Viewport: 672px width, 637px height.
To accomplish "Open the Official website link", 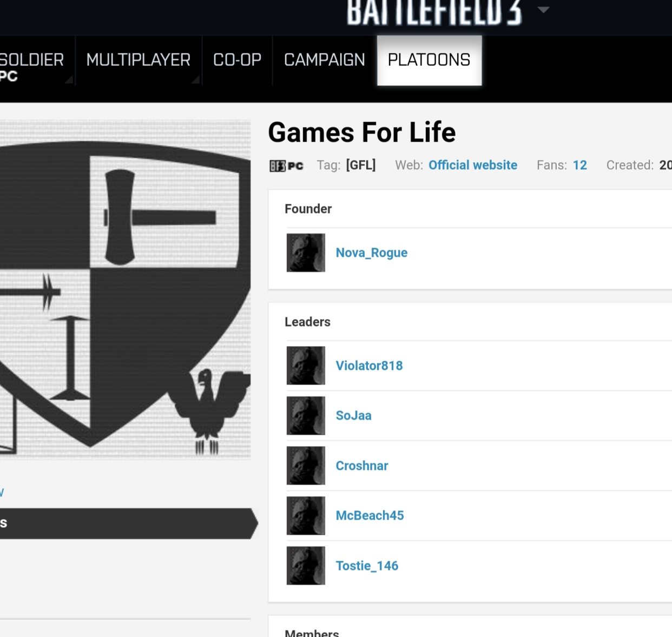I will [x=473, y=165].
